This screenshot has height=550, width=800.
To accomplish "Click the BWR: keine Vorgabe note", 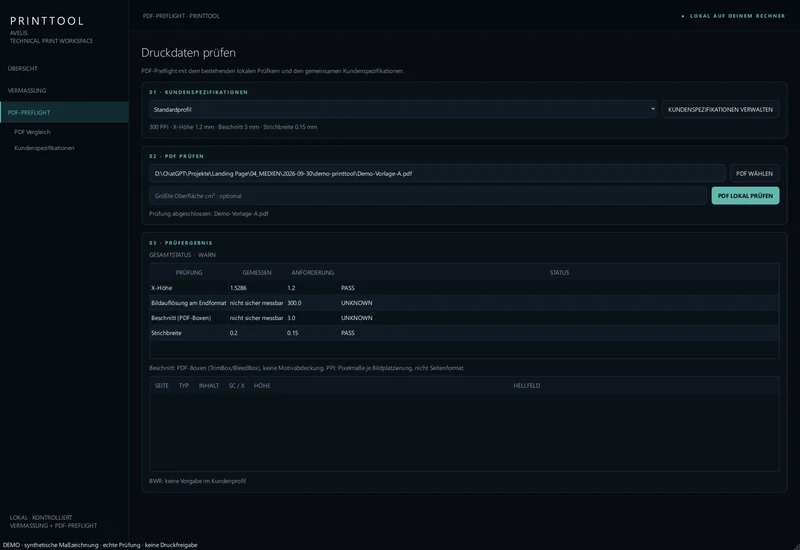I will pos(197,481).
